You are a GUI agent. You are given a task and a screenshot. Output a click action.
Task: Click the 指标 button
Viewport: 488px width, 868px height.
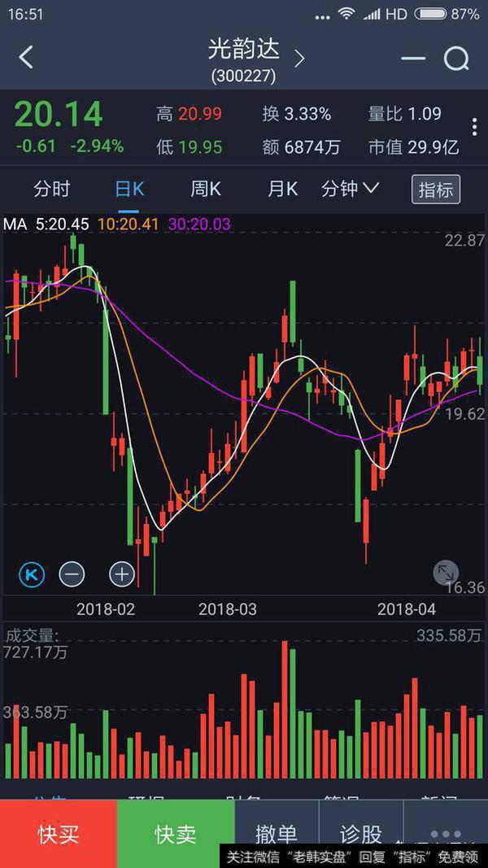[436, 190]
